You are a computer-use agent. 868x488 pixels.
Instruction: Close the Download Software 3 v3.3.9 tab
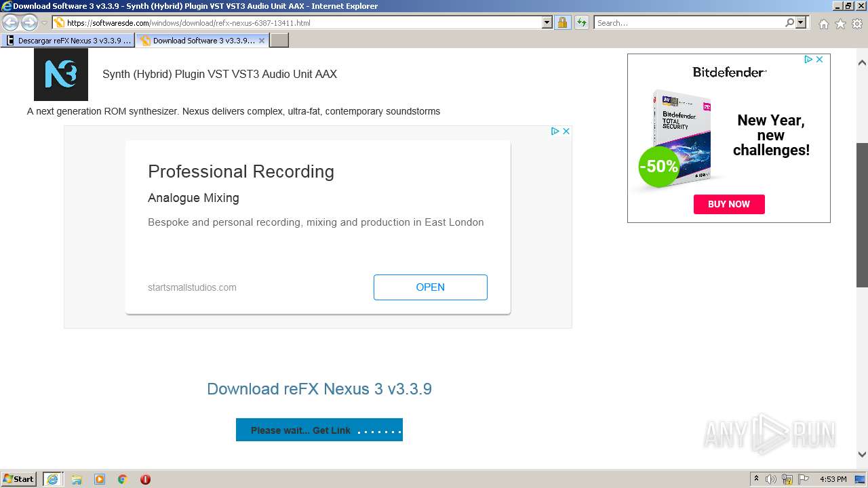click(262, 41)
